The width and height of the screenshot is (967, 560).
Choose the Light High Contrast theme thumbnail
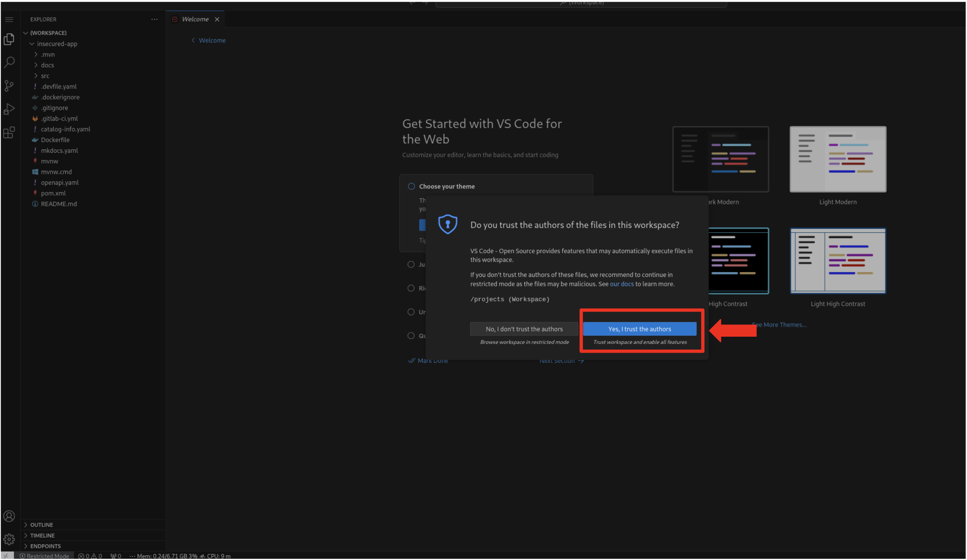838,261
